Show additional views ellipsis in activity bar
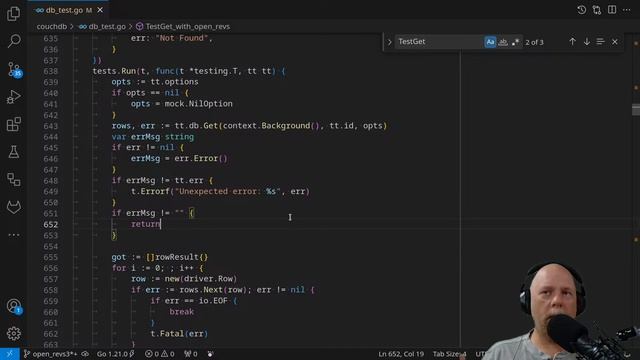This screenshot has width=640, height=360. pyautogui.click(x=13, y=235)
